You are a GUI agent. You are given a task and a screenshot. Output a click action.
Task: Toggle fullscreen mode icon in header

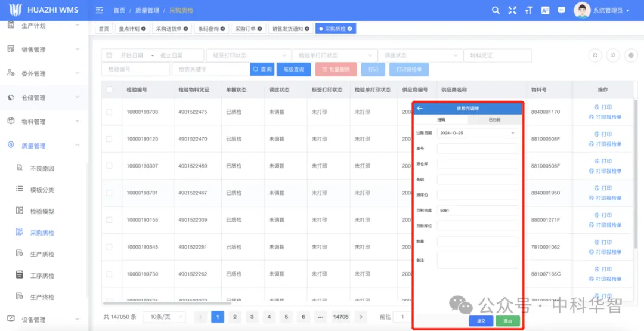coord(512,10)
